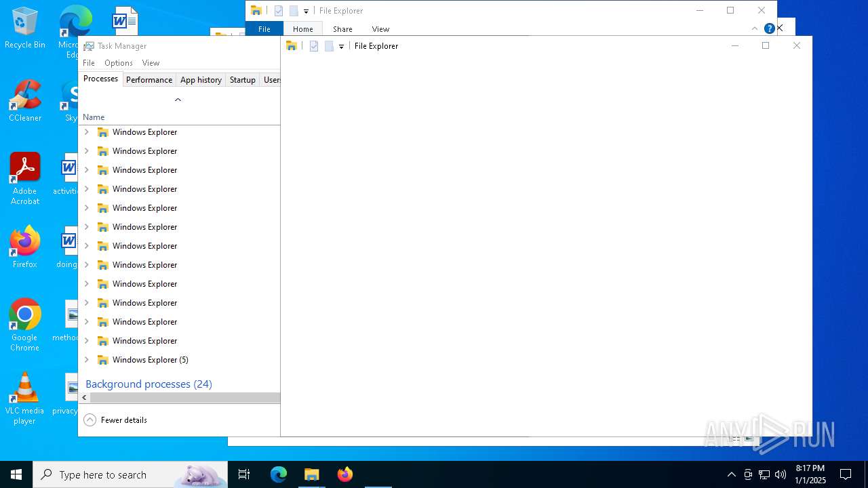The width and height of the screenshot is (868, 488).
Task: Select the Processes tab in Task Manager
Action: (x=101, y=79)
